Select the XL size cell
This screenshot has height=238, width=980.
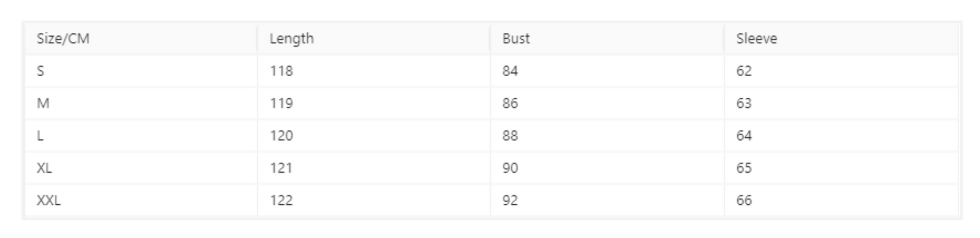click(x=44, y=168)
